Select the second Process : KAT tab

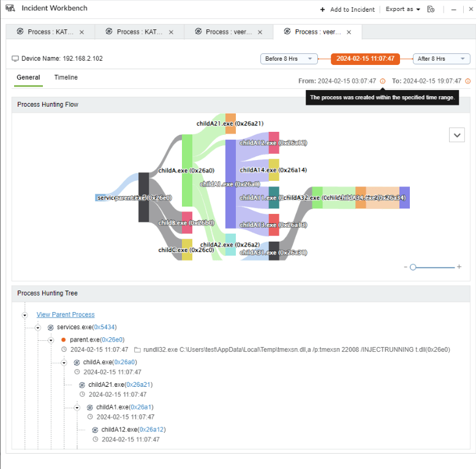coord(140,32)
